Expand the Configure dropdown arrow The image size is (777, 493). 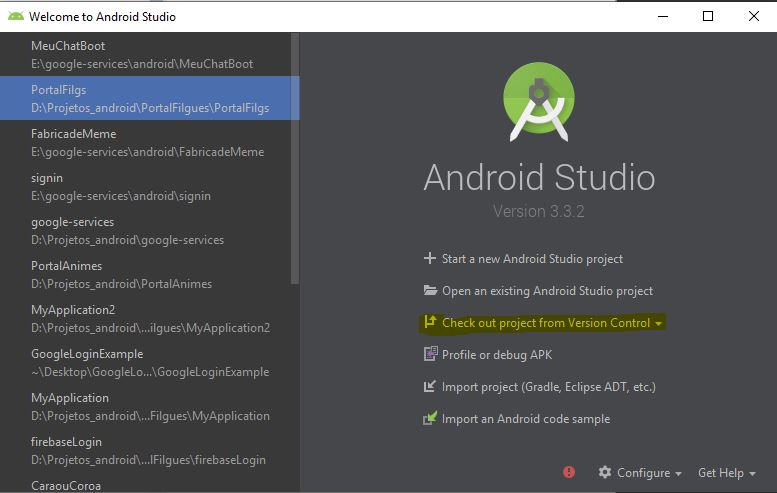tap(678, 474)
